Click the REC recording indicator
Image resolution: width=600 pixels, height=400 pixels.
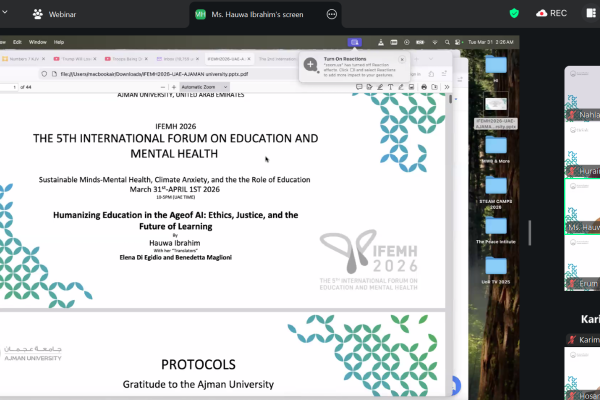pyautogui.click(x=551, y=13)
